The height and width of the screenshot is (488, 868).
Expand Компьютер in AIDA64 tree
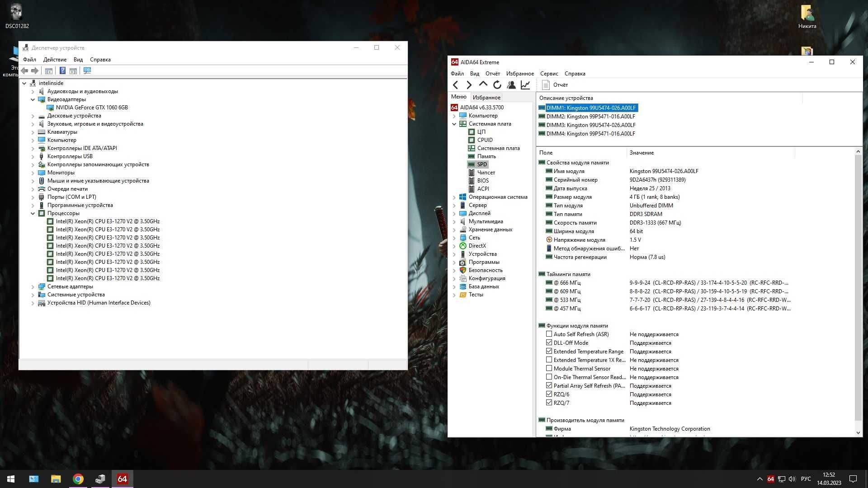pos(454,116)
